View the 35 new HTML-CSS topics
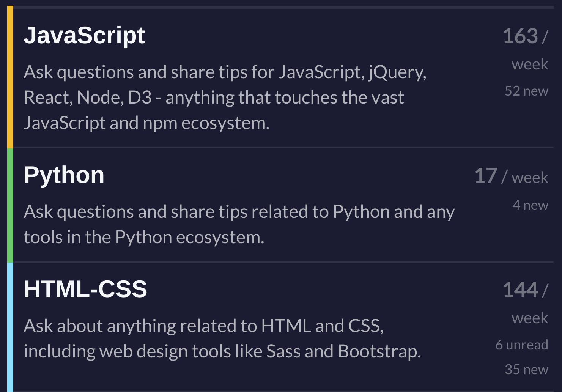Viewport: 562px width, 392px height. [526, 369]
